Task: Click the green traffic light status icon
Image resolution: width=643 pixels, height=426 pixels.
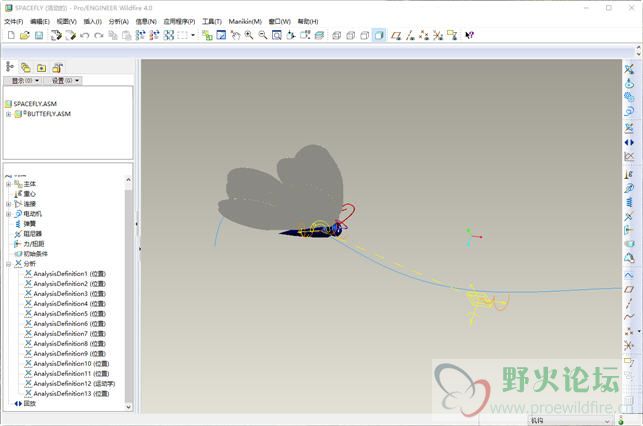Action: click(x=621, y=420)
